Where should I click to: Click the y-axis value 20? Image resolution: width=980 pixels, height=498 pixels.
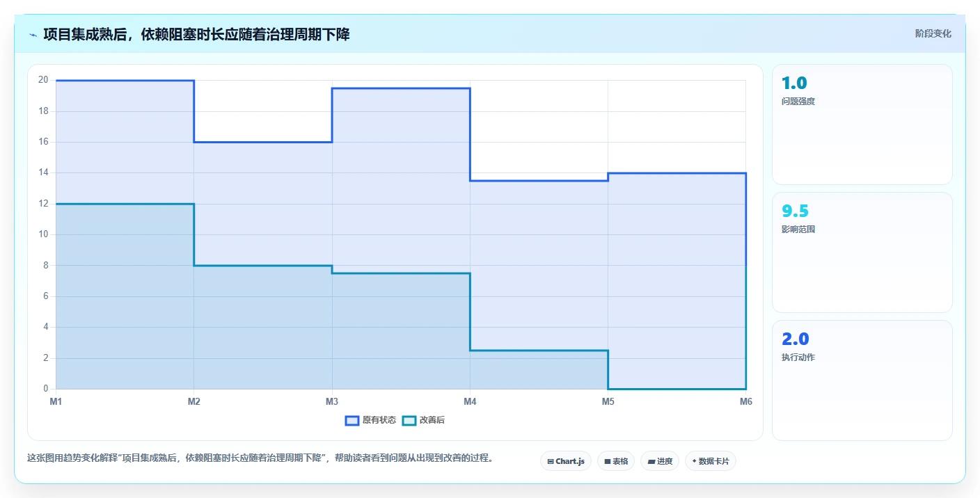pos(43,80)
